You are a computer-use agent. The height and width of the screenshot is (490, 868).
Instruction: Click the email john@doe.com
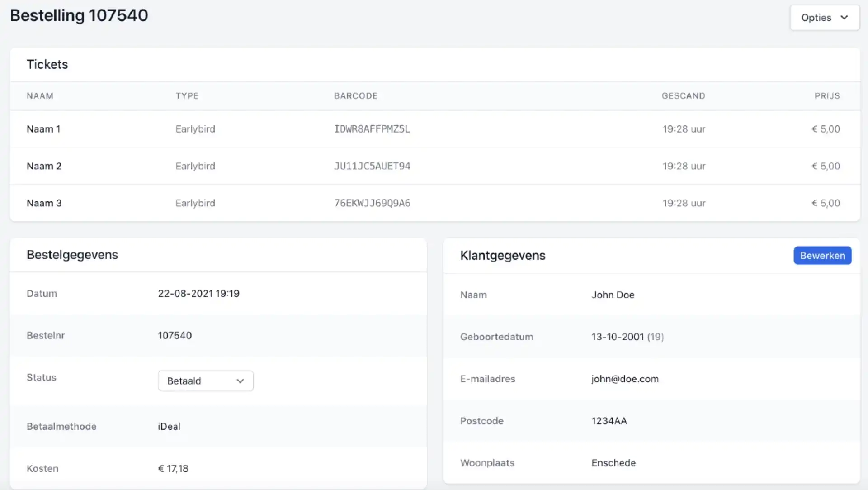point(625,379)
